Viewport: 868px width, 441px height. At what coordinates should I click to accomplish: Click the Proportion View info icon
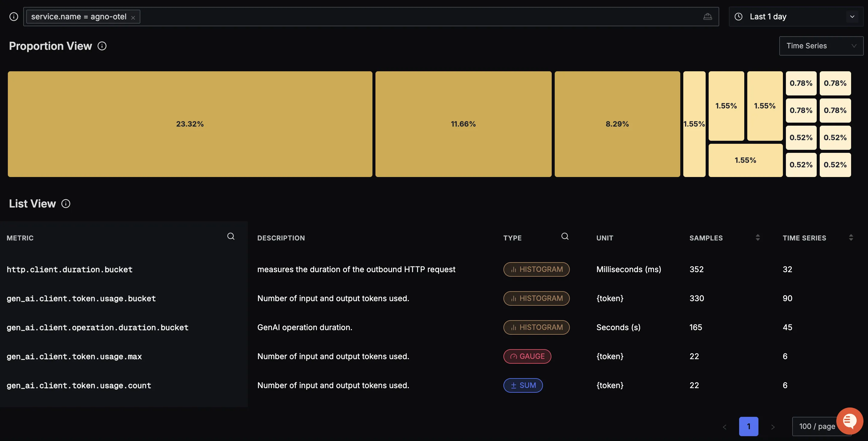[102, 46]
